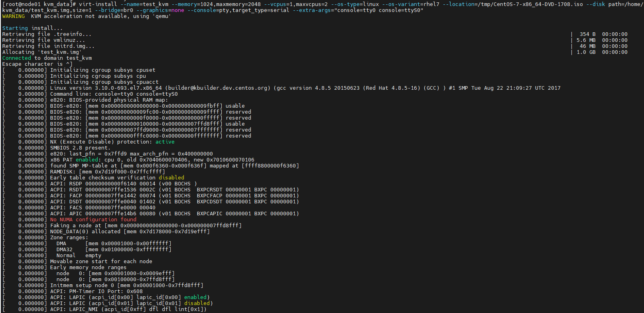
Task: Click 'Retrieving file initrd.img...' line
Action: coord(48,46)
